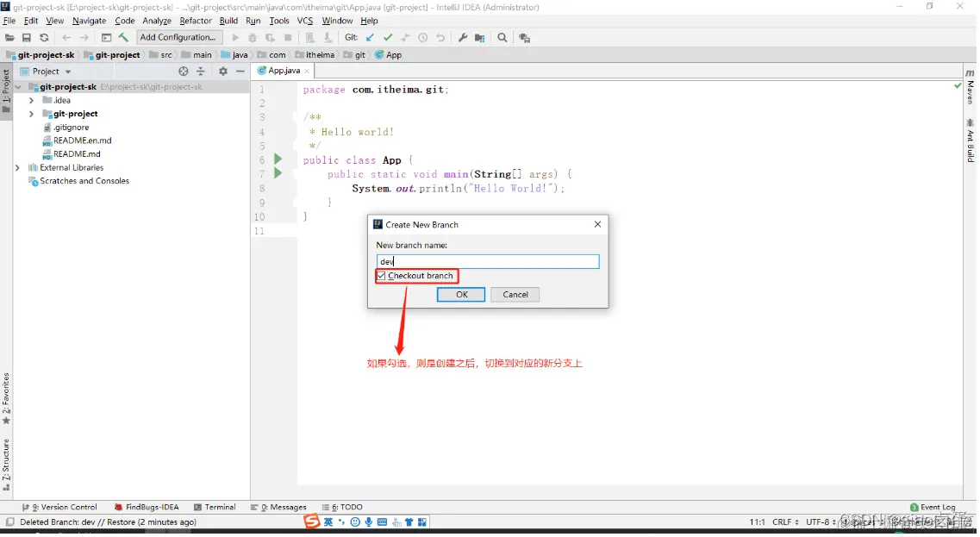Open the CRLF line separator dropdown
Viewport: 980px width, 537px height.
coord(785,522)
